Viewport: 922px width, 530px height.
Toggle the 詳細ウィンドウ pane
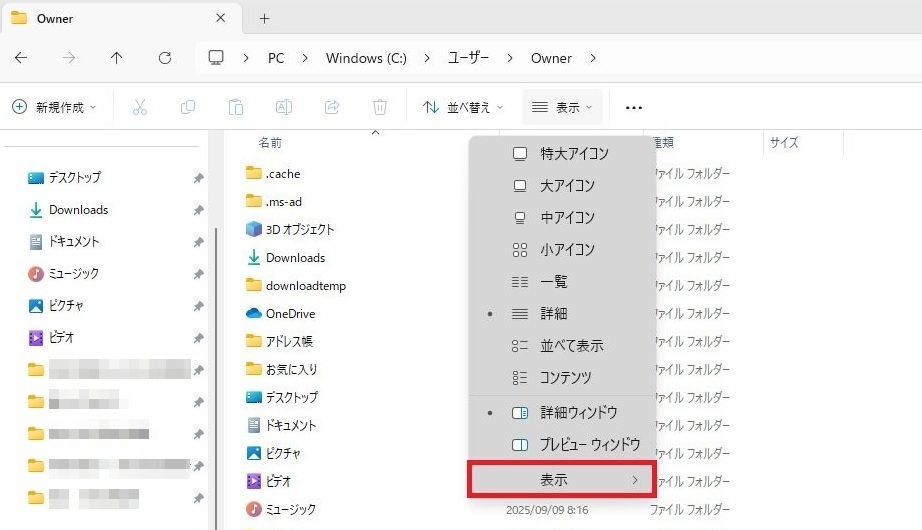click(578, 412)
